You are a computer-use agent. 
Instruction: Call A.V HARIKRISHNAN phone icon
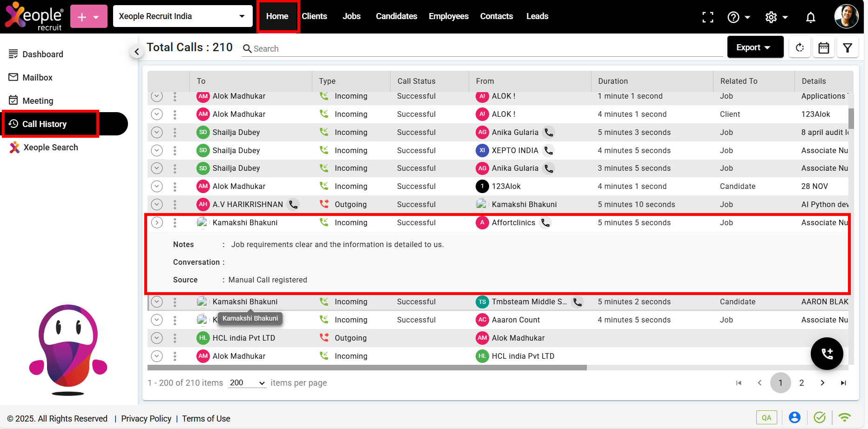[x=293, y=205]
